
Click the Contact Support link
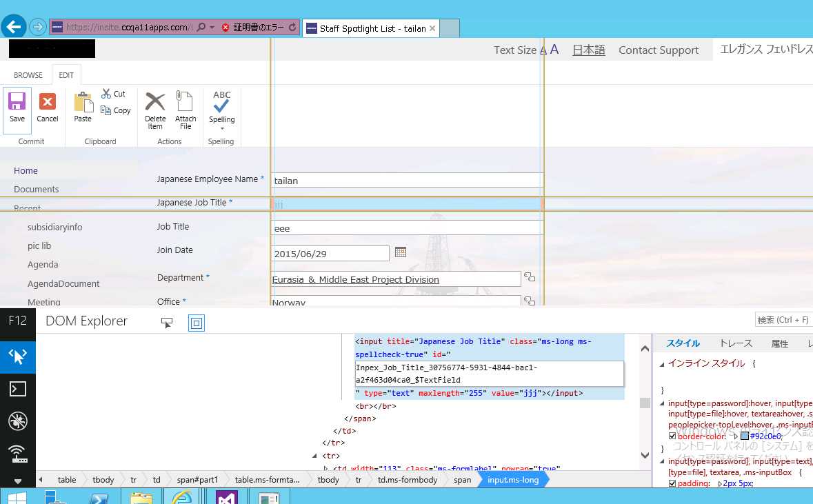(x=658, y=50)
